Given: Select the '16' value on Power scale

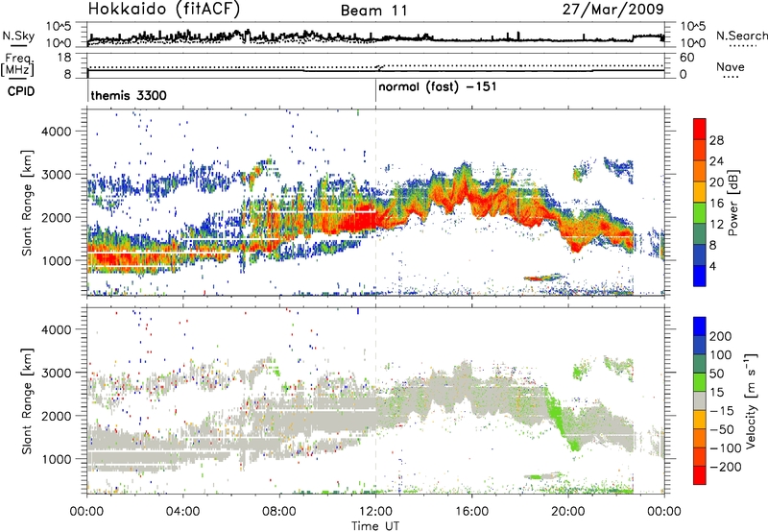Looking at the screenshot, I should point(716,204).
